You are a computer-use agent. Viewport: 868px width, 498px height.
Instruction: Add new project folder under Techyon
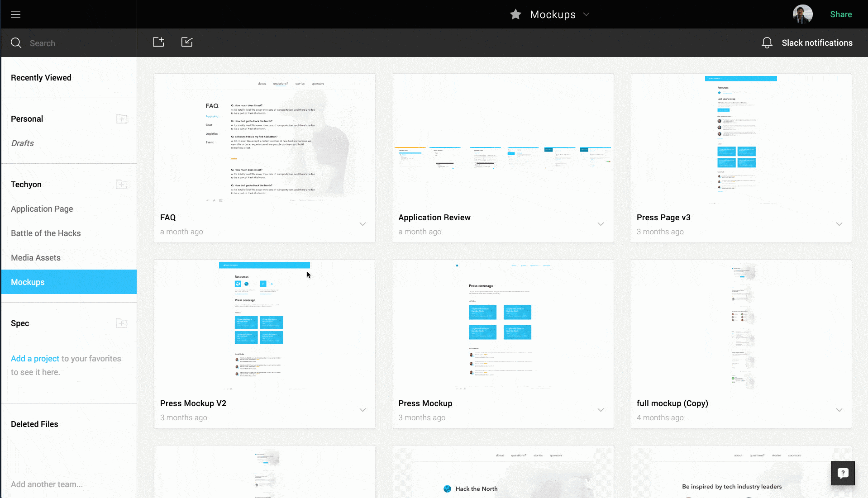(x=121, y=185)
